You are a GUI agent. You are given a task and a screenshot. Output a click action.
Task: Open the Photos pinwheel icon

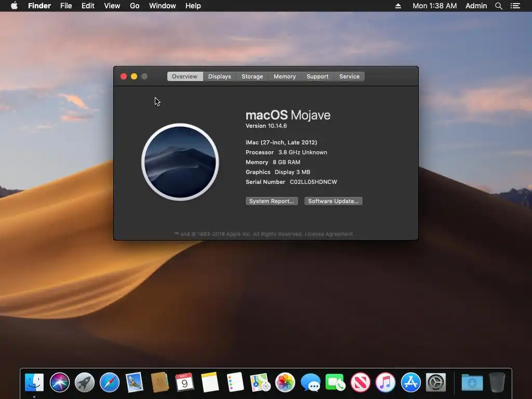[285, 382]
